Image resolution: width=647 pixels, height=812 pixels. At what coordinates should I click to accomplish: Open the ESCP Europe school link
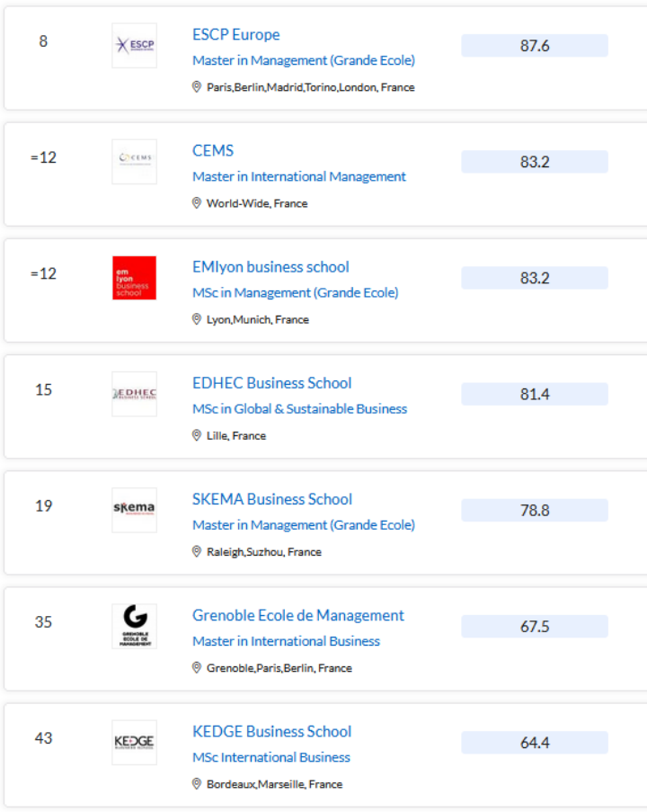click(x=235, y=35)
